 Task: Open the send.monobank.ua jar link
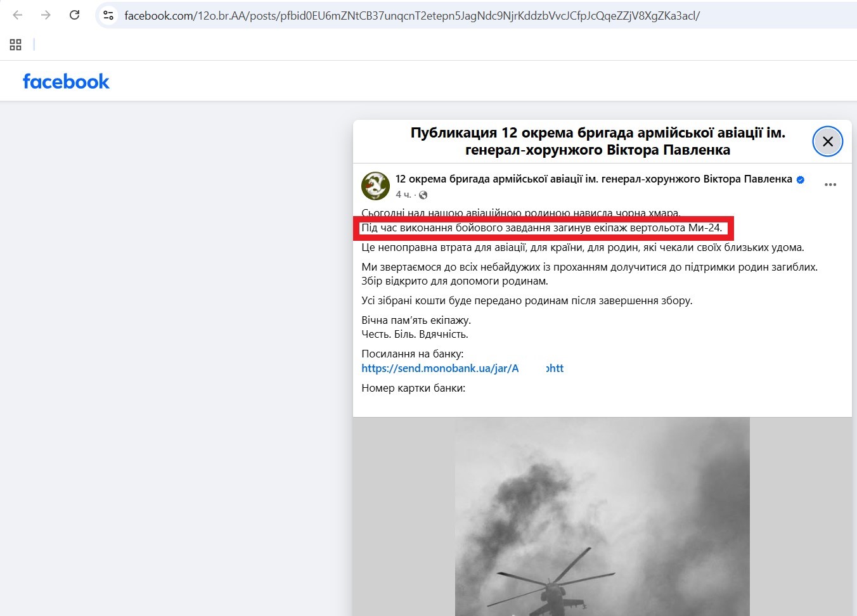(x=462, y=368)
